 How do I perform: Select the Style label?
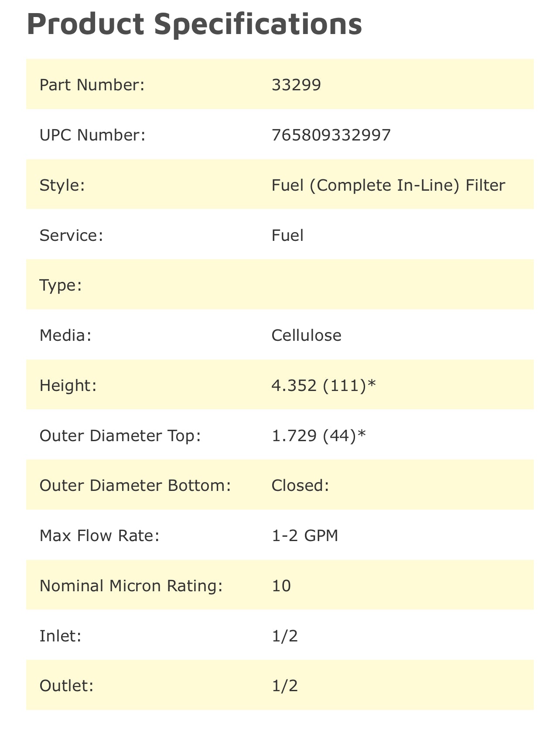pos(62,185)
